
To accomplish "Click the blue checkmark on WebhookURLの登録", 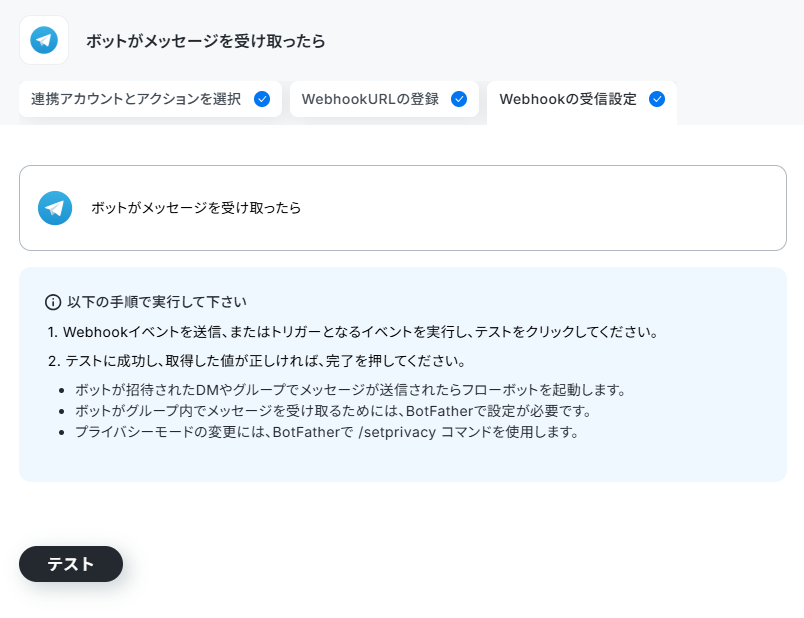I will click(x=459, y=99).
